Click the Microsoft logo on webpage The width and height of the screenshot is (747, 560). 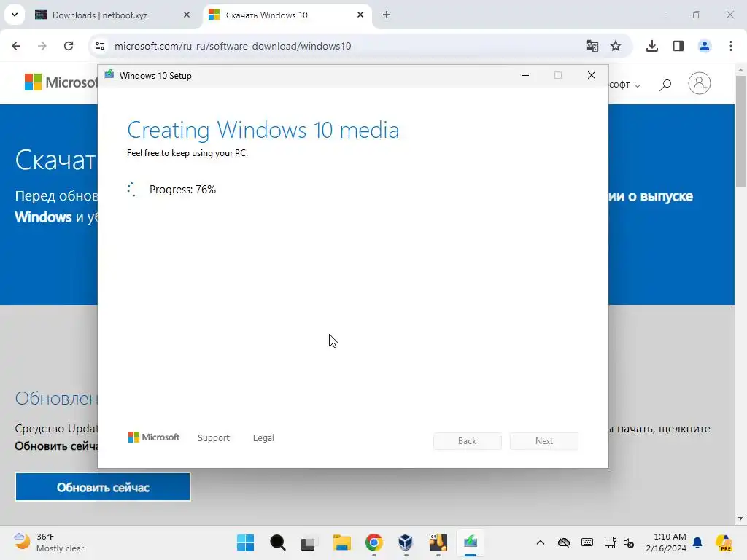pos(61,82)
